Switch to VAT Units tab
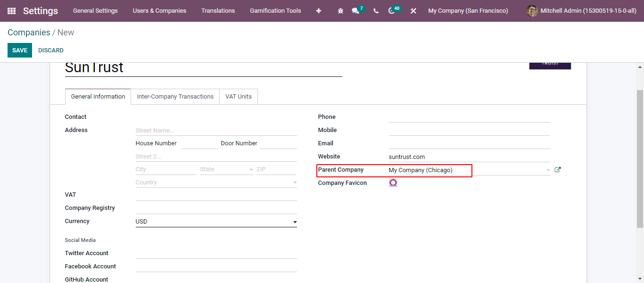This screenshot has width=644, height=283. [239, 97]
